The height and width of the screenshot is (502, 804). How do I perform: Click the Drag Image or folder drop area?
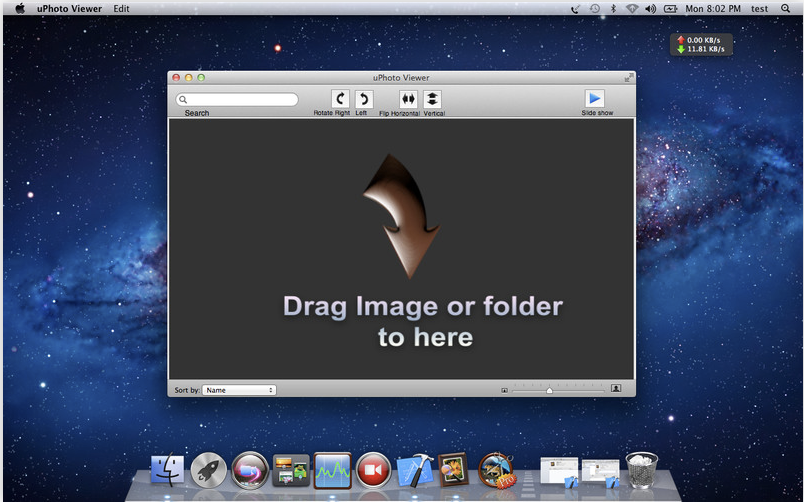[x=401, y=249]
